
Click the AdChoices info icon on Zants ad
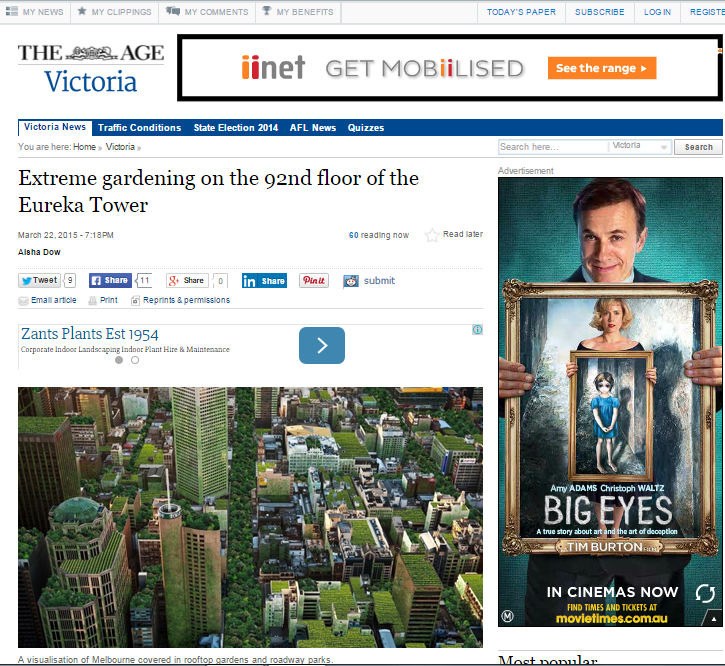tap(478, 329)
